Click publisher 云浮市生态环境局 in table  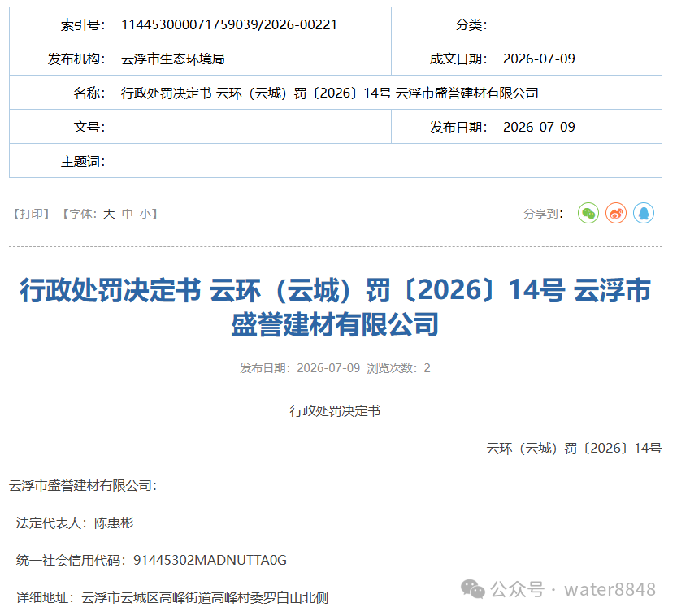[x=172, y=59]
